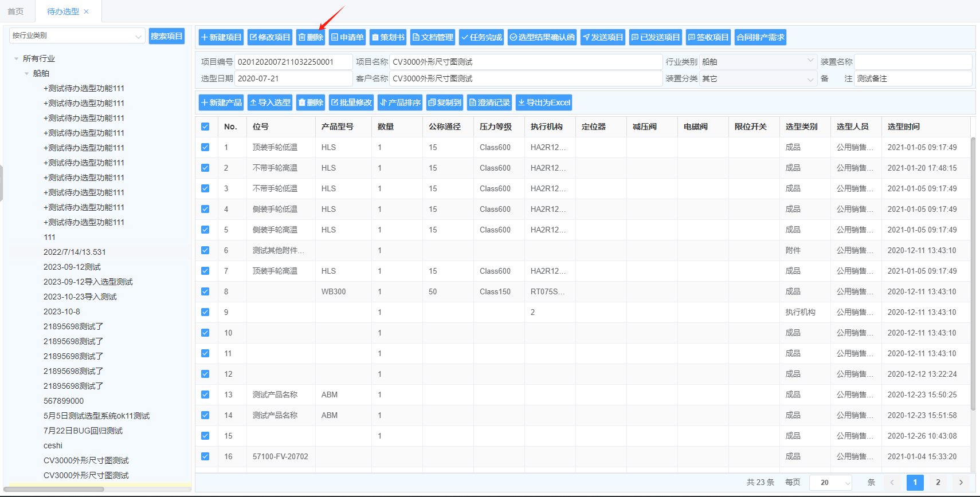This screenshot has height=497, width=980.
Task: Export the table with 导出为Excel
Action: pos(544,102)
